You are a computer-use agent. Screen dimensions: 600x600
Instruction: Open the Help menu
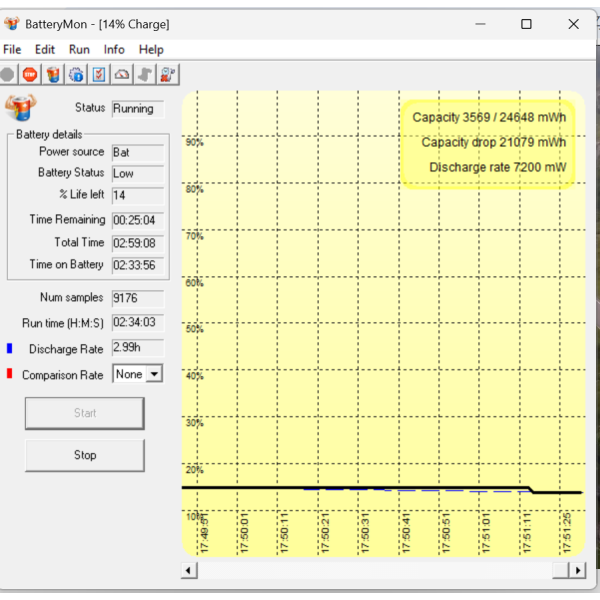(x=151, y=49)
